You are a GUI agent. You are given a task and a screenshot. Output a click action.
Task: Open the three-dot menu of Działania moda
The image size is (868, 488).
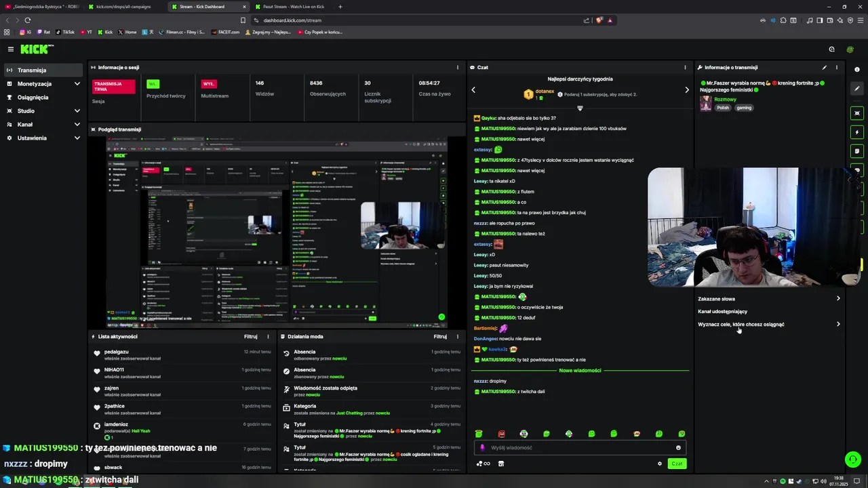click(458, 336)
